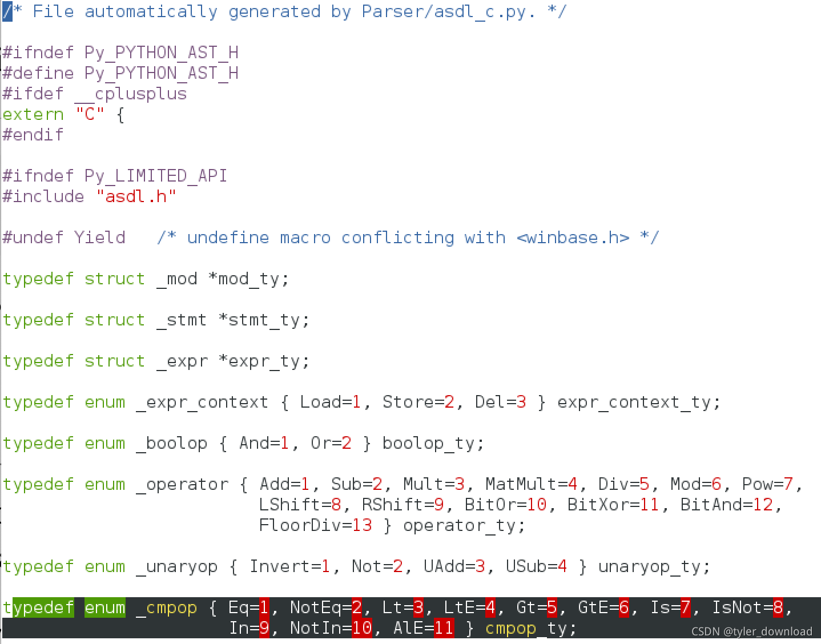Click the winbase.h conflict comment
821x644 pixels.
click(408, 238)
